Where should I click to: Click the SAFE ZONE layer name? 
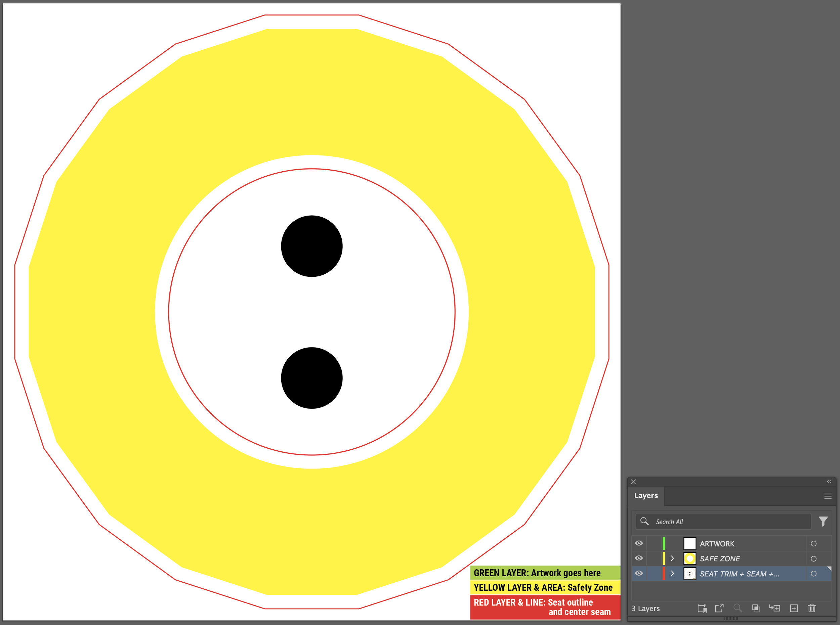click(x=719, y=559)
